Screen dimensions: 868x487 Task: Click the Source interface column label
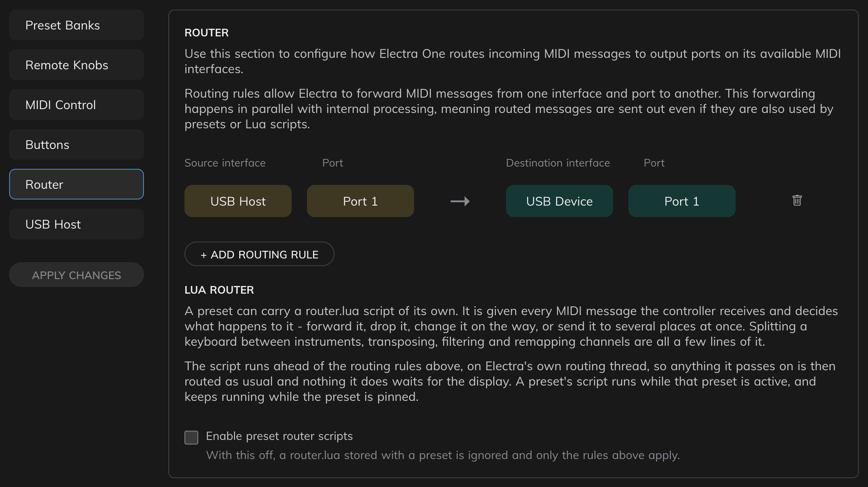pyautogui.click(x=225, y=163)
